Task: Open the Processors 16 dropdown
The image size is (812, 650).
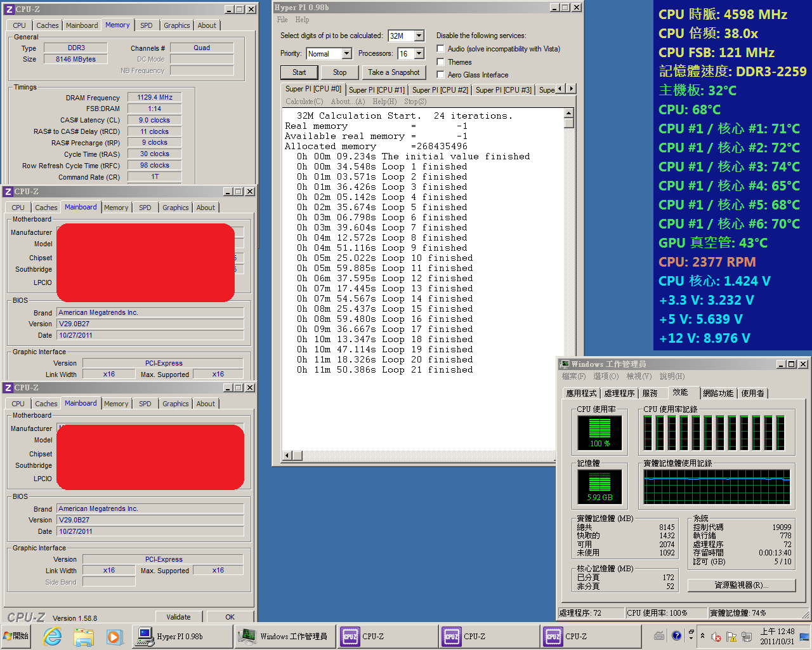Action: click(x=419, y=54)
